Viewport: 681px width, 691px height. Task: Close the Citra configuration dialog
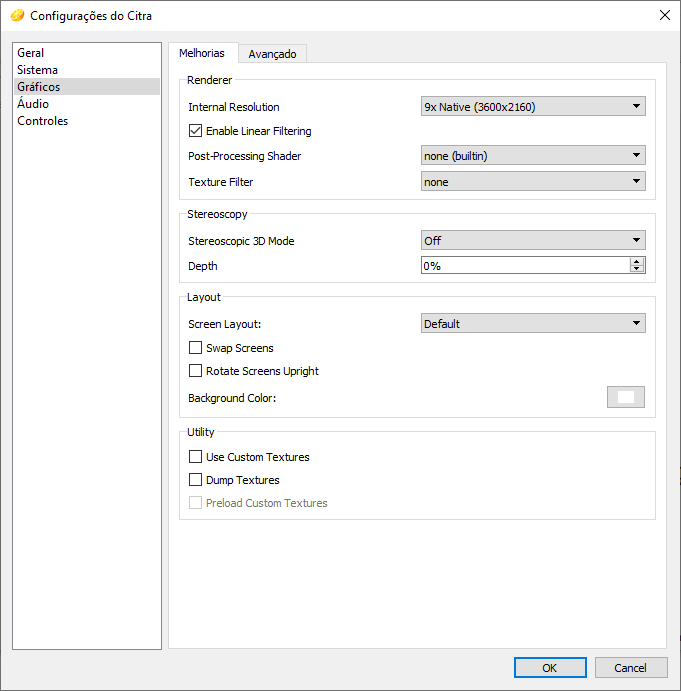[665, 15]
